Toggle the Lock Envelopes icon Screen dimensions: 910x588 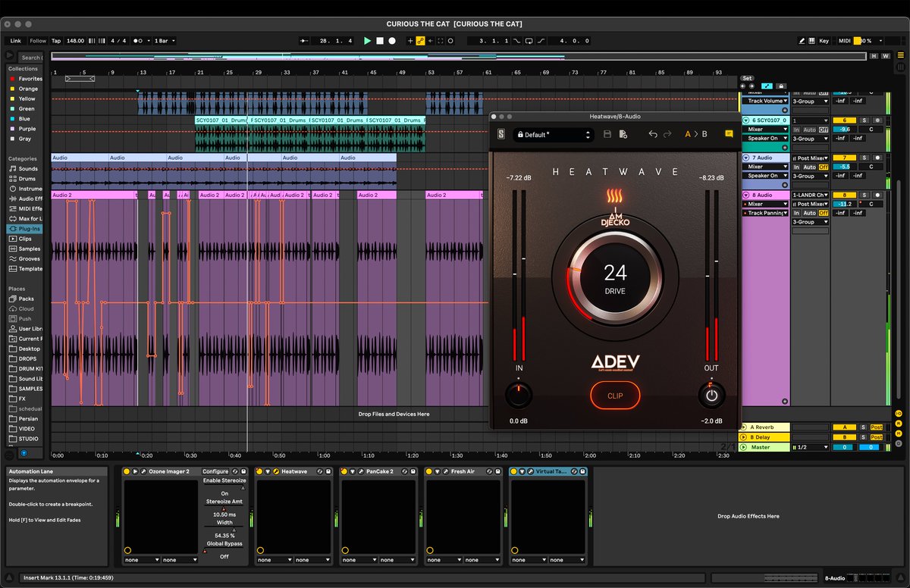tap(781, 86)
